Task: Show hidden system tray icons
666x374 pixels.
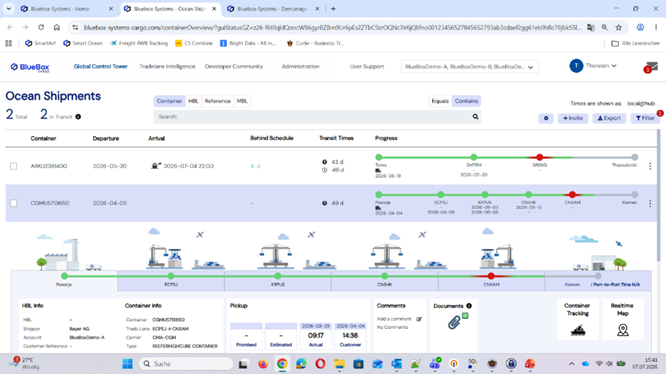Action: (571, 364)
